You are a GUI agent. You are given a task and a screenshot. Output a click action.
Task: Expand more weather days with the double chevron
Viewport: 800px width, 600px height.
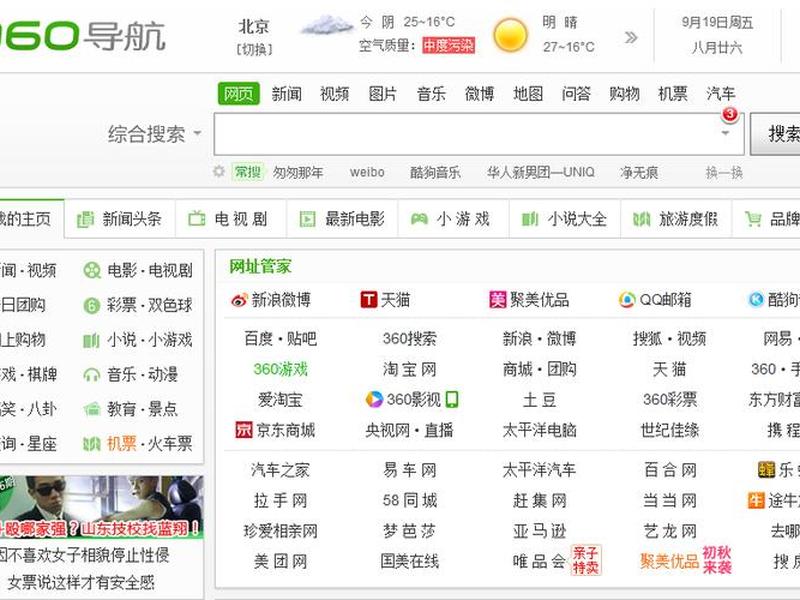click(631, 37)
